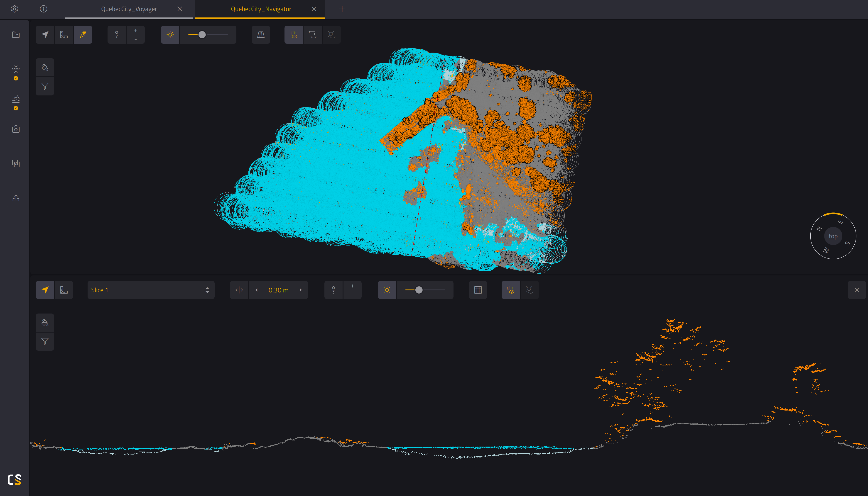This screenshot has height=496, width=868.
Task: Activate the pen drawing tool
Action: [83, 35]
